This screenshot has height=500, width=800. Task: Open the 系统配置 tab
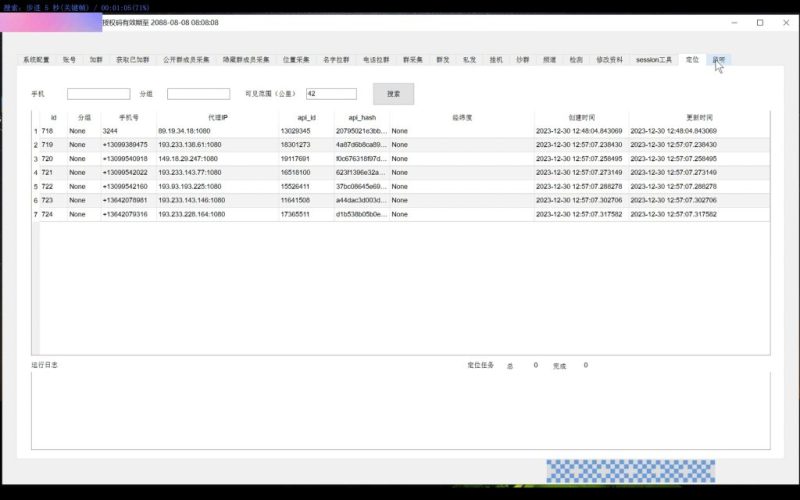click(36, 60)
